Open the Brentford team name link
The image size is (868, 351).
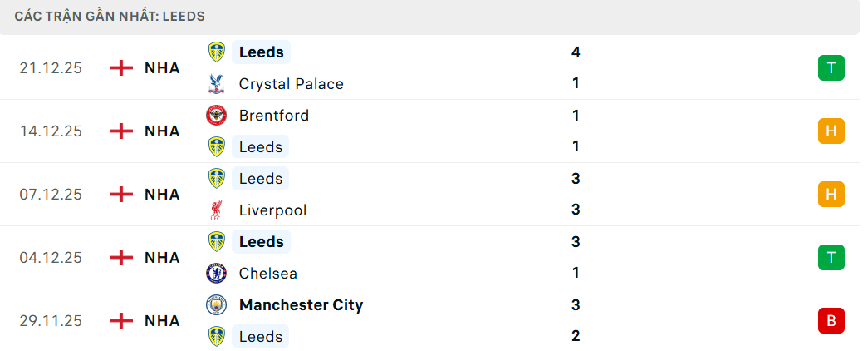point(273,115)
